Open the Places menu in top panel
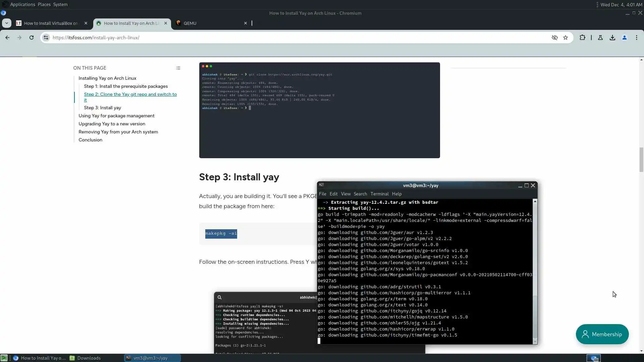 [x=44, y=4]
